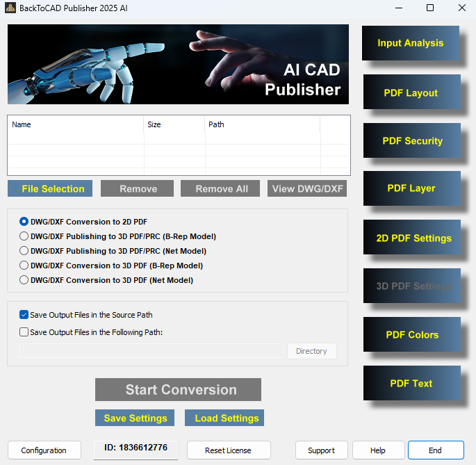Click the ID: 1836612776 button

click(136, 450)
